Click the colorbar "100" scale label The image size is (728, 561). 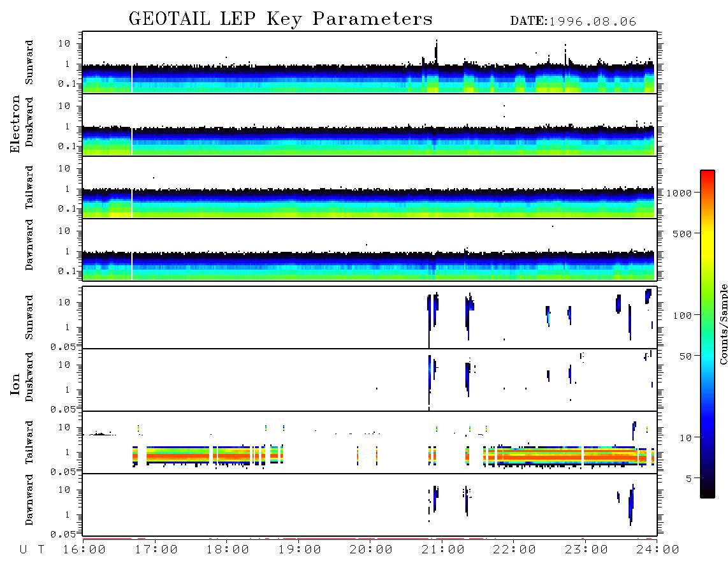683,316
